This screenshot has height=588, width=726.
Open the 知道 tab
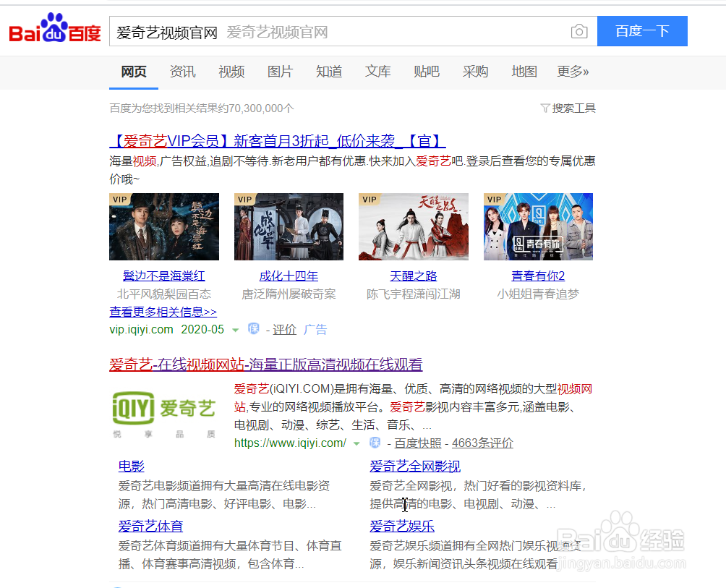click(329, 72)
